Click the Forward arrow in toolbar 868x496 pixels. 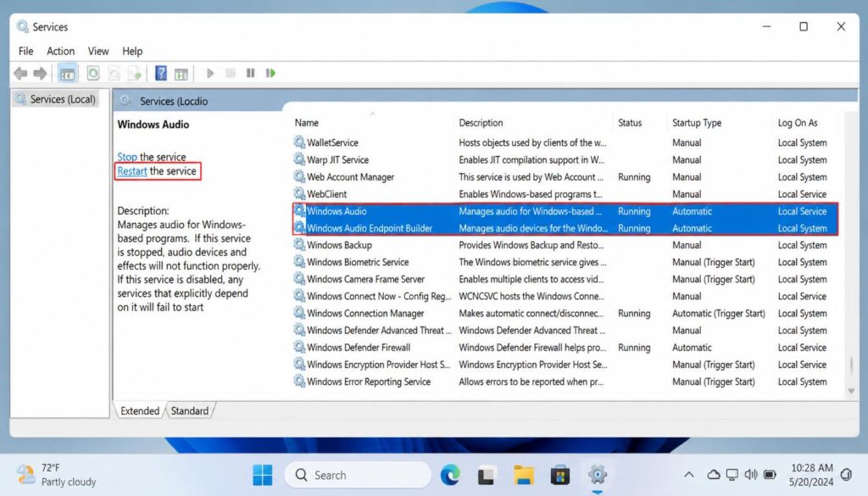40,73
